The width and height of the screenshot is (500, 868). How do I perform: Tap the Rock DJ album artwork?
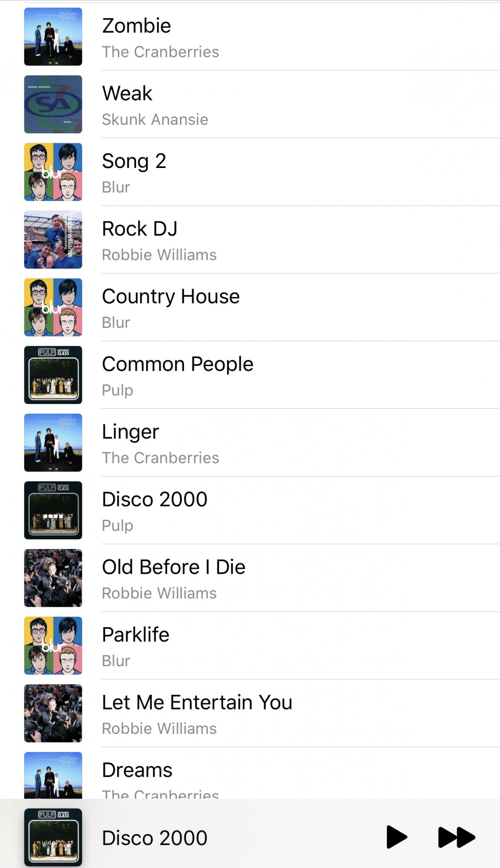coord(53,240)
